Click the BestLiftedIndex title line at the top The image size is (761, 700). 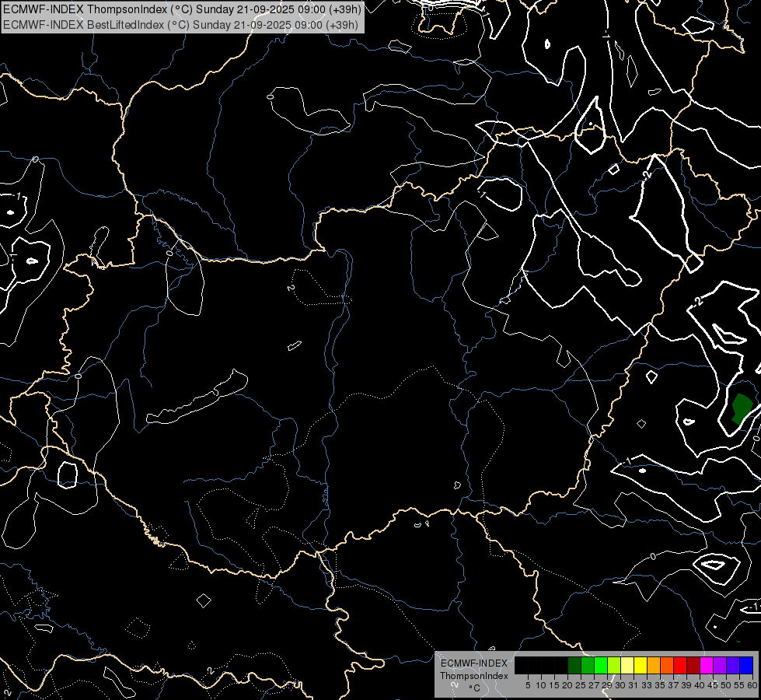pyautogui.click(x=180, y=24)
